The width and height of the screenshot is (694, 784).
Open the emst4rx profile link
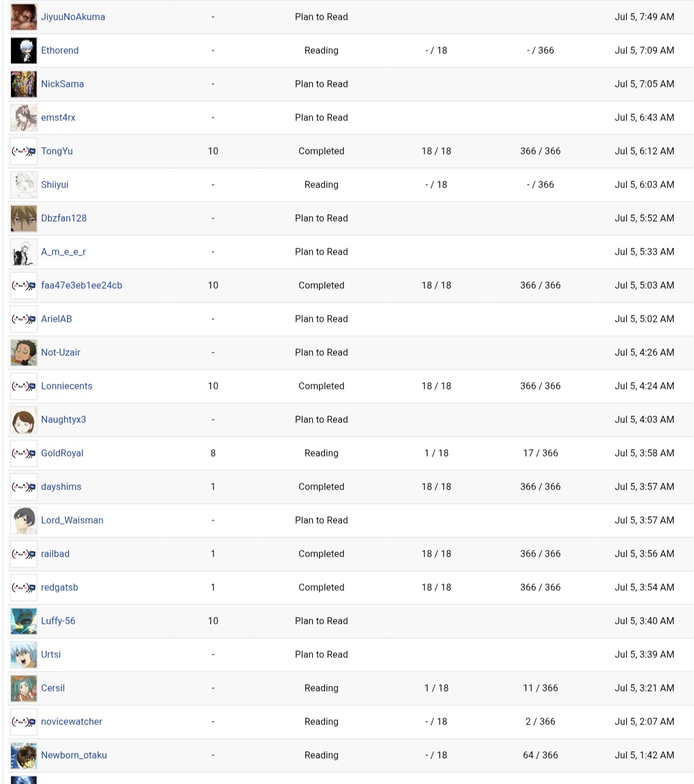point(58,117)
